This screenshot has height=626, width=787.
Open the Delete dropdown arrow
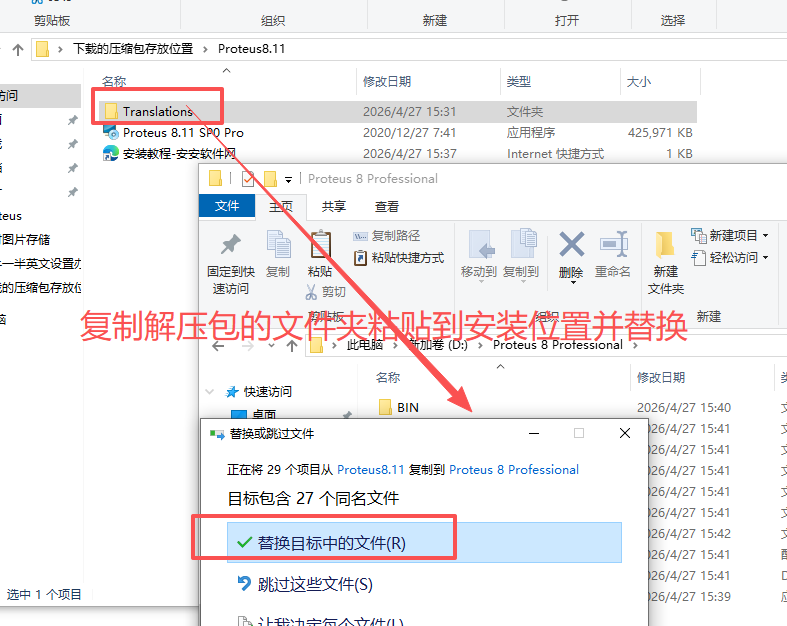click(x=573, y=283)
